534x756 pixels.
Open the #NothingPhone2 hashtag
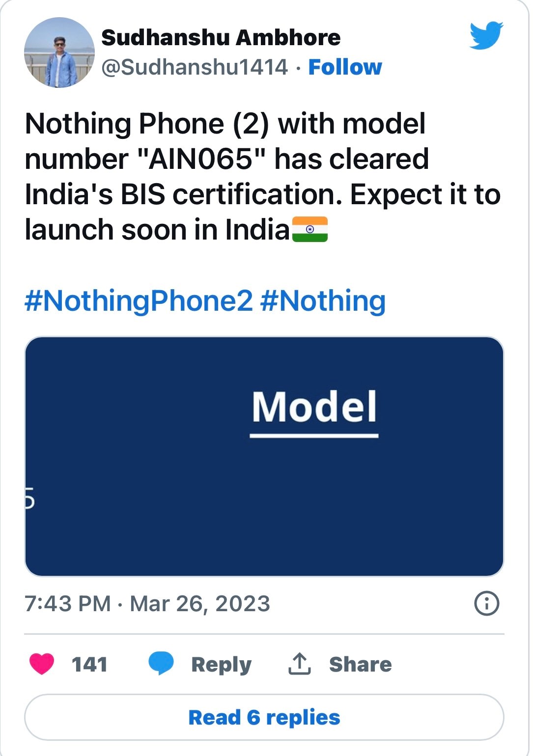tap(139, 300)
